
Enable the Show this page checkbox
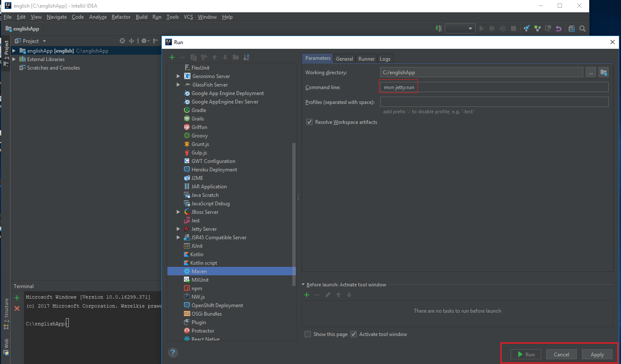coord(308,334)
